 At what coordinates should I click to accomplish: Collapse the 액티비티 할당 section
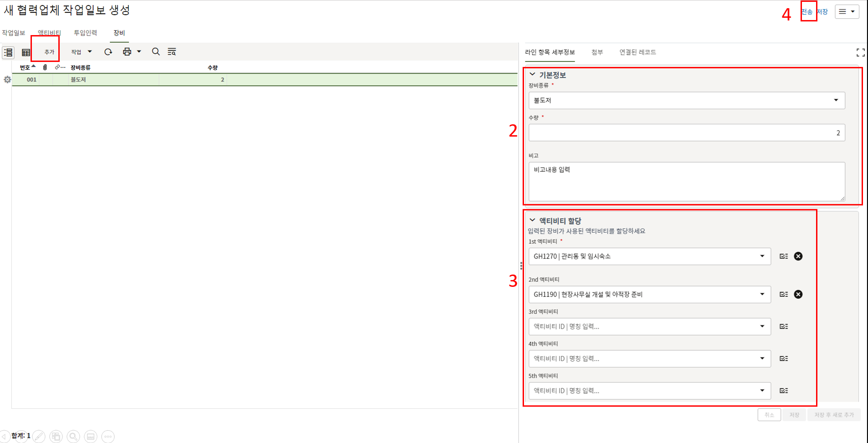(x=532, y=220)
